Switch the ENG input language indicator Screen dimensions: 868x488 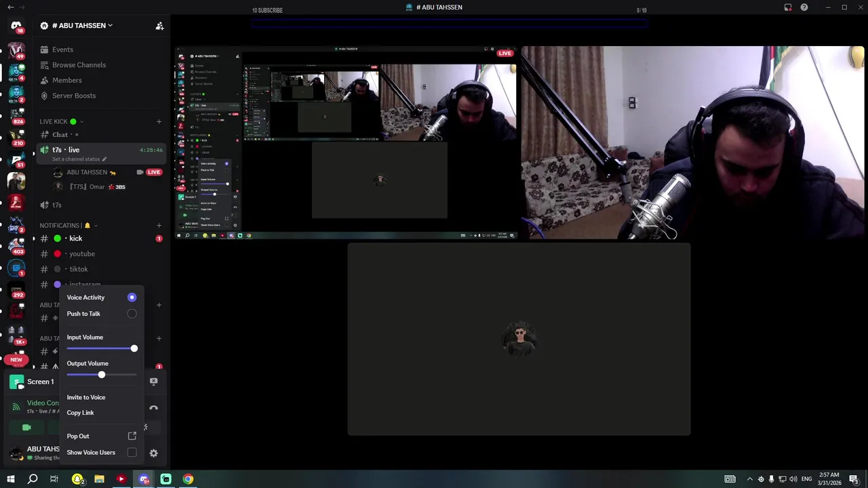806,479
